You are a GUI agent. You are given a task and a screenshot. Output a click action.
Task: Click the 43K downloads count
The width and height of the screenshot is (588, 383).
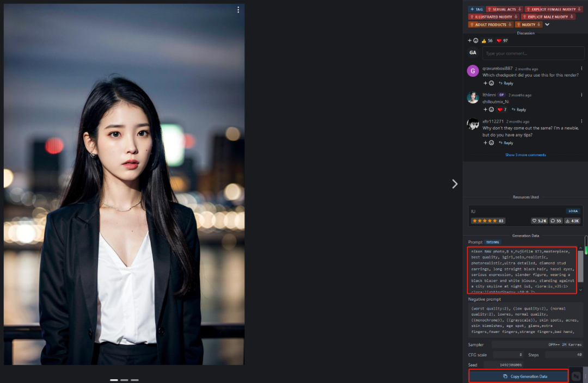572,221
